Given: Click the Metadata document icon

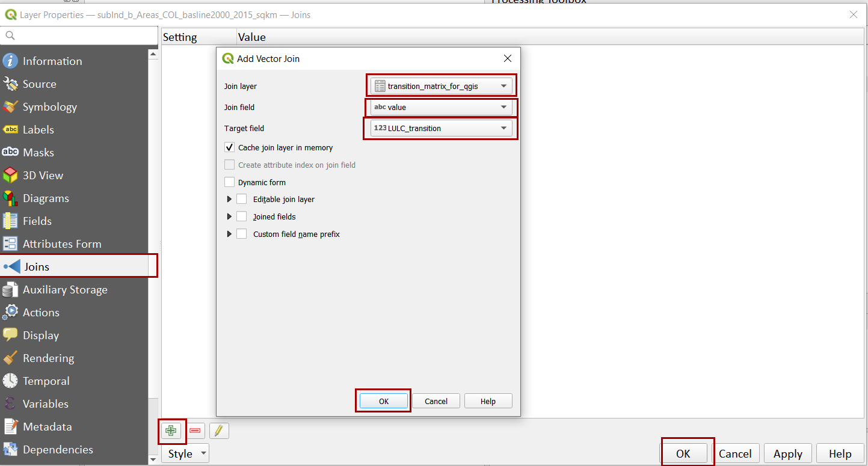Looking at the screenshot, I should click(10, 426).
